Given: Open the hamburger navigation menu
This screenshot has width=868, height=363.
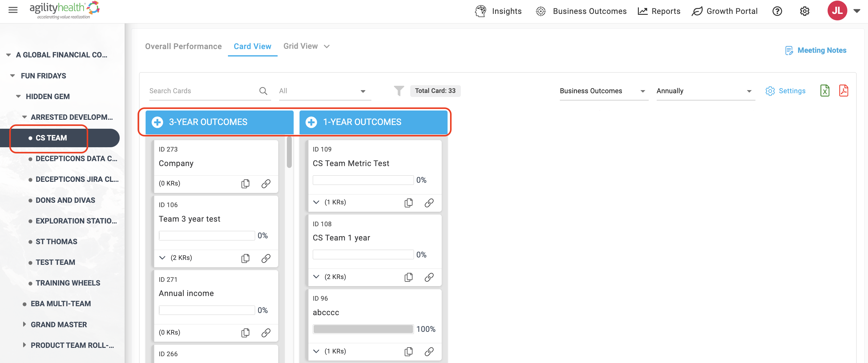Looking at the screenshot, I should (x=13, y=10).
